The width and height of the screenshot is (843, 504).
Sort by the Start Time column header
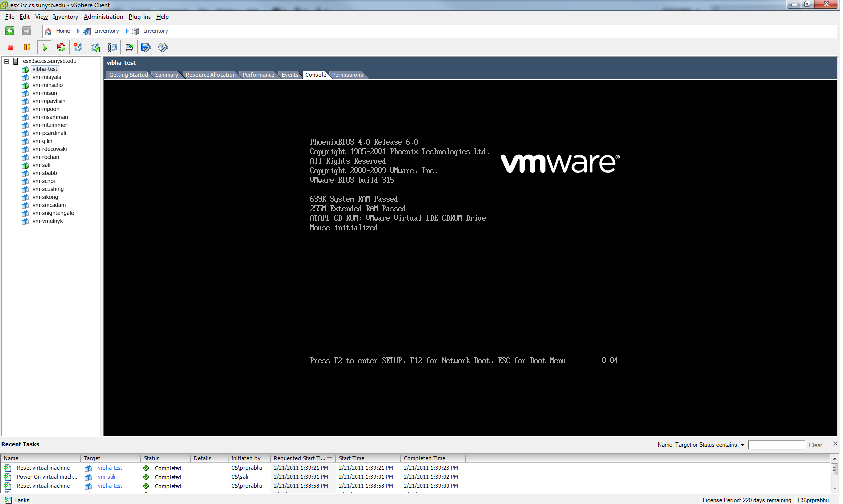368,458
